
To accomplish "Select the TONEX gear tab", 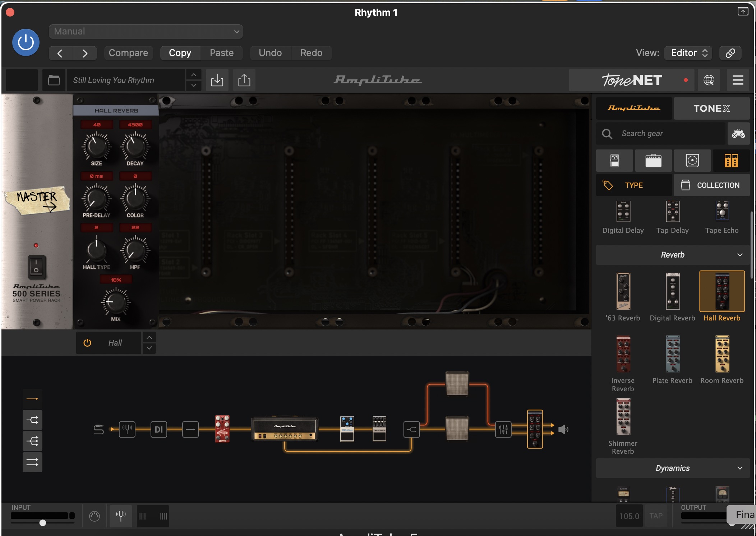I will [711, 108].
